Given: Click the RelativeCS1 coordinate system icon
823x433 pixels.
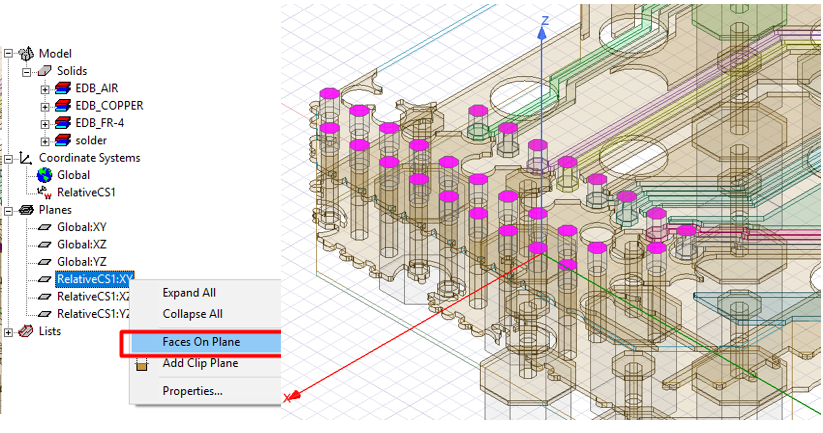Looking at the screenshot, I should [x=44, y=193].
